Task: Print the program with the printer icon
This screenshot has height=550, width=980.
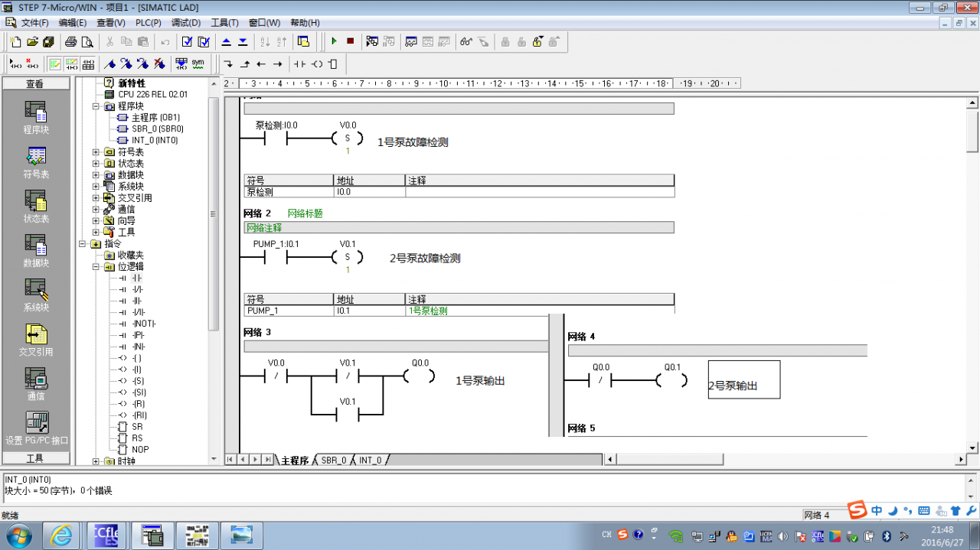Action: pos(70,41)
